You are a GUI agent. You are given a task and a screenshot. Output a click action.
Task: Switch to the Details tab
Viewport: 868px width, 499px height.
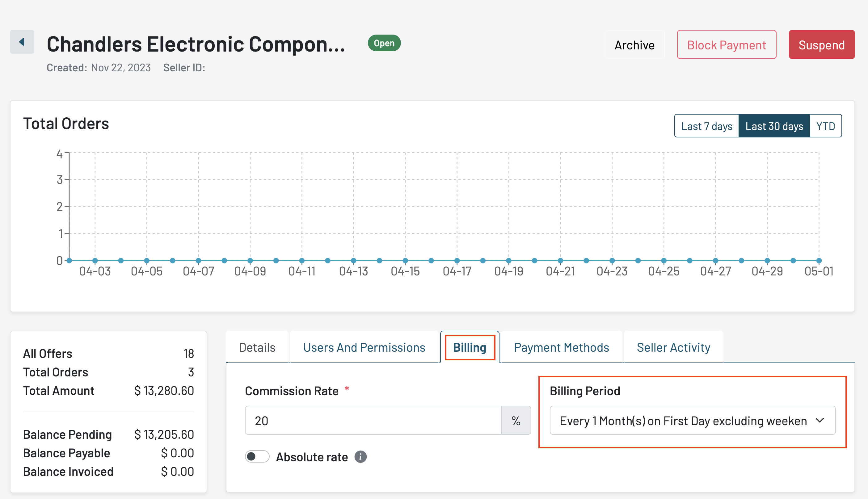click(257, 347)
